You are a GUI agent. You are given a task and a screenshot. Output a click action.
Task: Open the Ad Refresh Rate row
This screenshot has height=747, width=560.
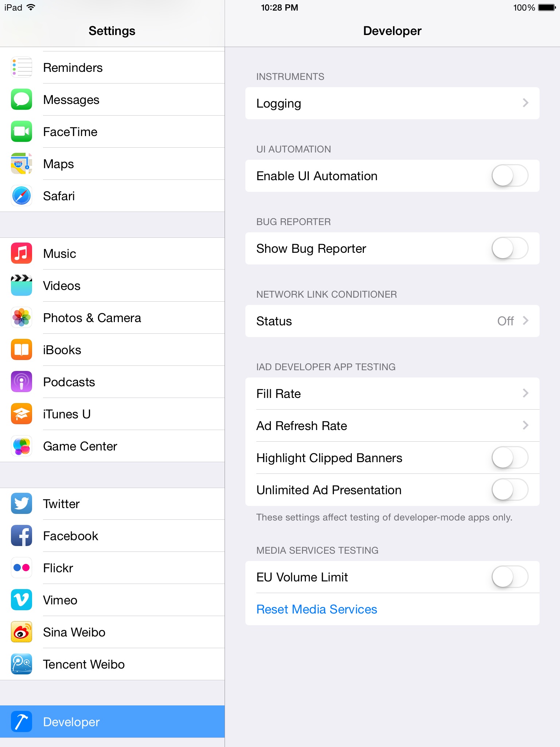pos(392,426)
